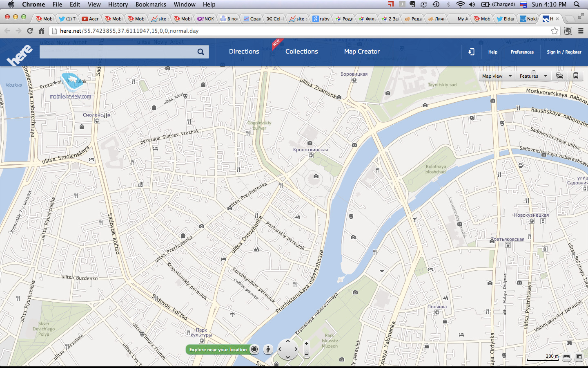Open the send-to-phone download icon
The image size is (588, 368).
[x=471, y=52]
